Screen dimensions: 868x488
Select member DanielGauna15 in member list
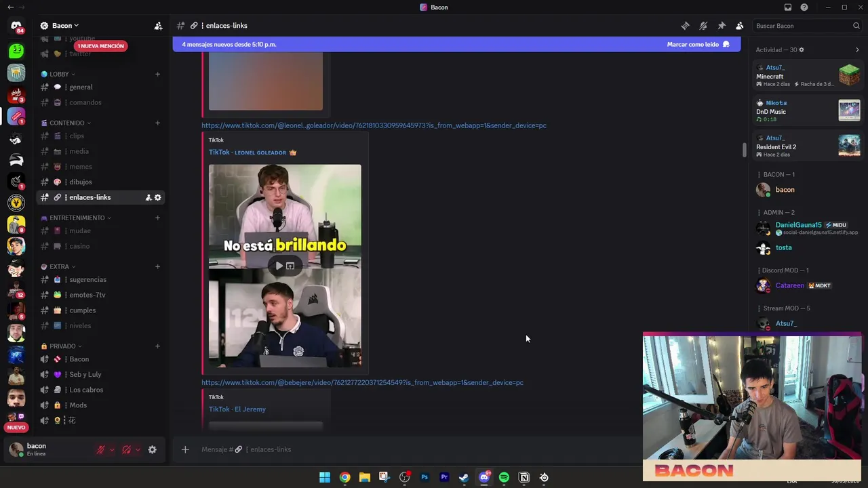(x=807, y=228)
